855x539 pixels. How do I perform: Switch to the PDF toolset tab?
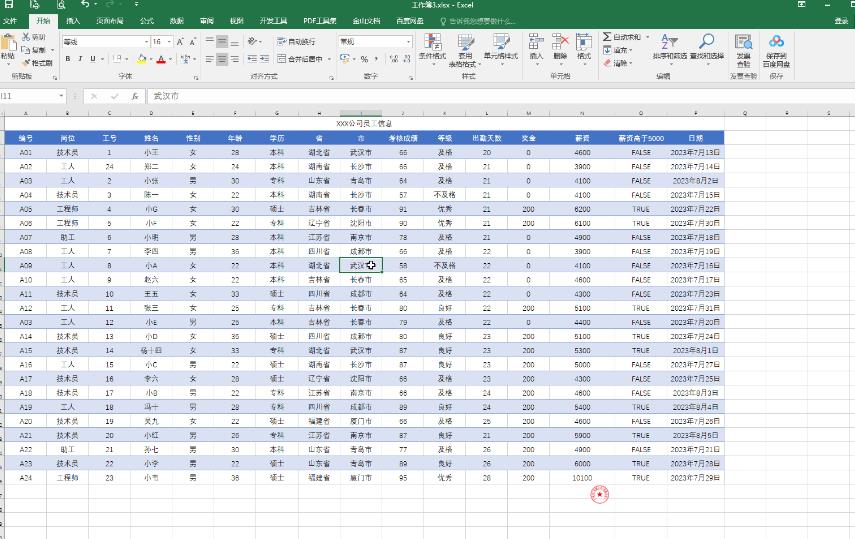[x=320, y=21]
